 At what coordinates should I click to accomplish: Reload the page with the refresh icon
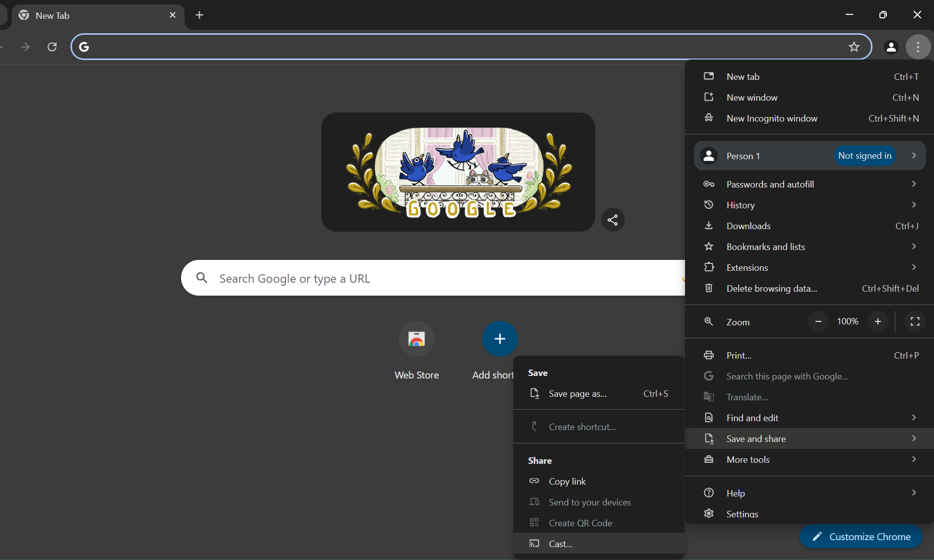click(52, 47)
